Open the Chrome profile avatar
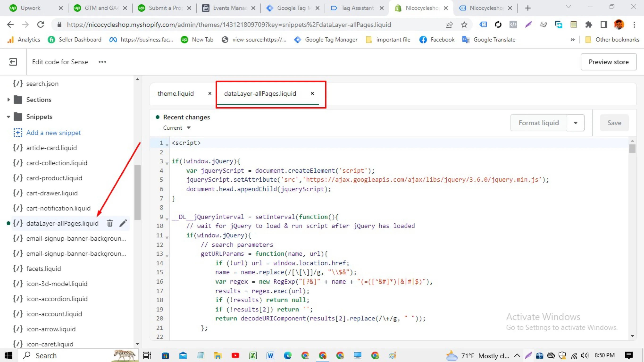Screen dimensions: 644x362 coord(619,25)
